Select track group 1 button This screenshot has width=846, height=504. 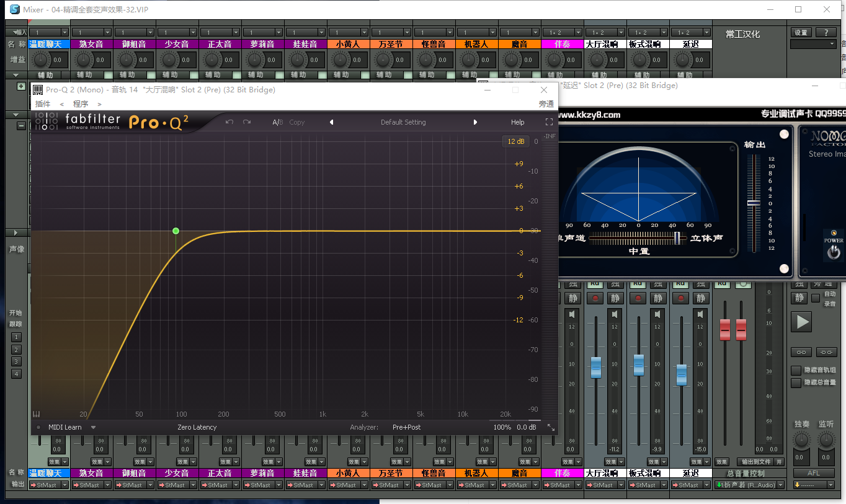point(17,337)
